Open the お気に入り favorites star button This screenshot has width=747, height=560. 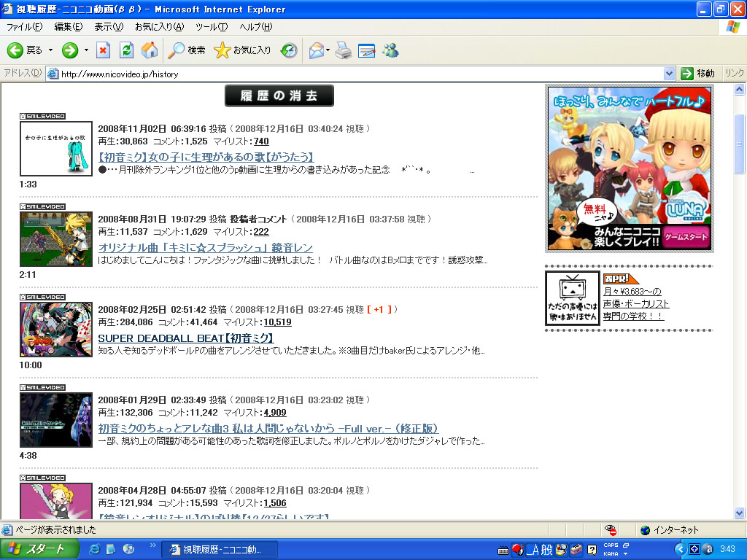click(242, 50)
